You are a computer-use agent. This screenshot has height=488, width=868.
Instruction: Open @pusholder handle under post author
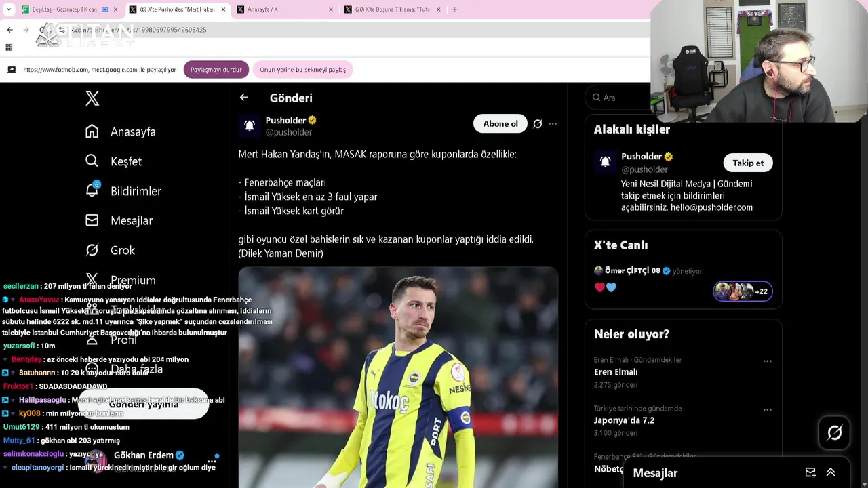289,132
